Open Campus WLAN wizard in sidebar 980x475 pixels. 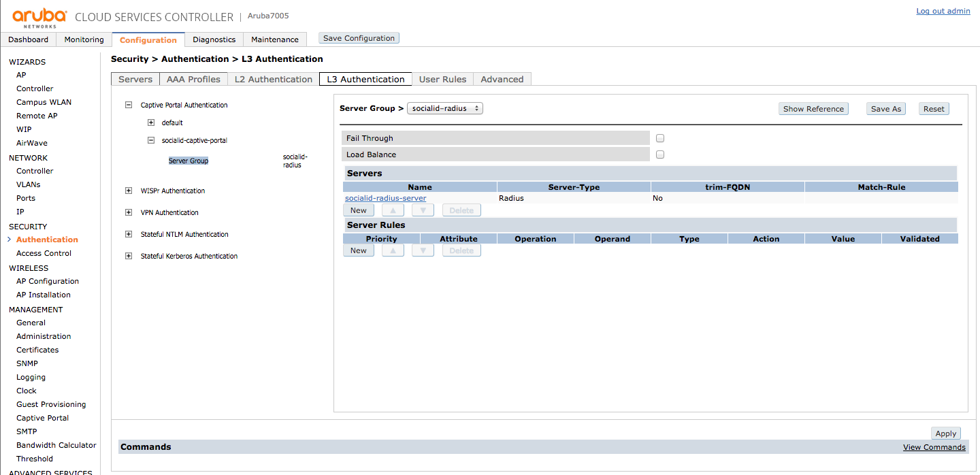click(44, 102)
